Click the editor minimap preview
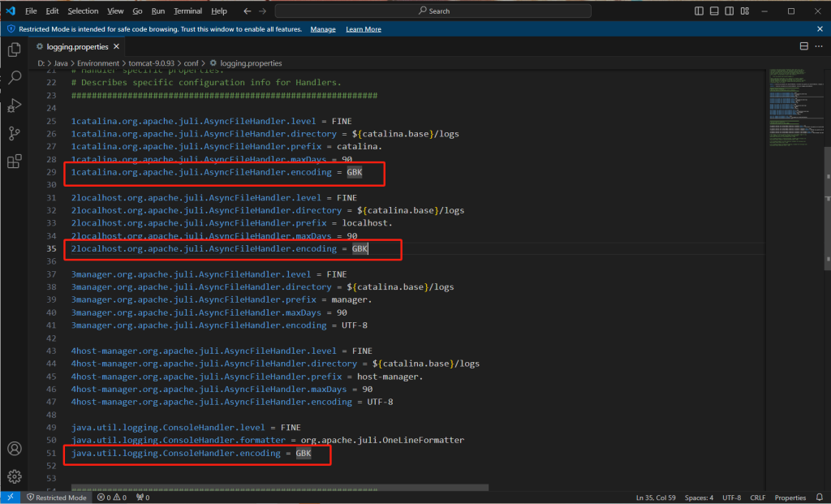The height and width of the screenshot is (504, 831). click(x=795, y=106)
